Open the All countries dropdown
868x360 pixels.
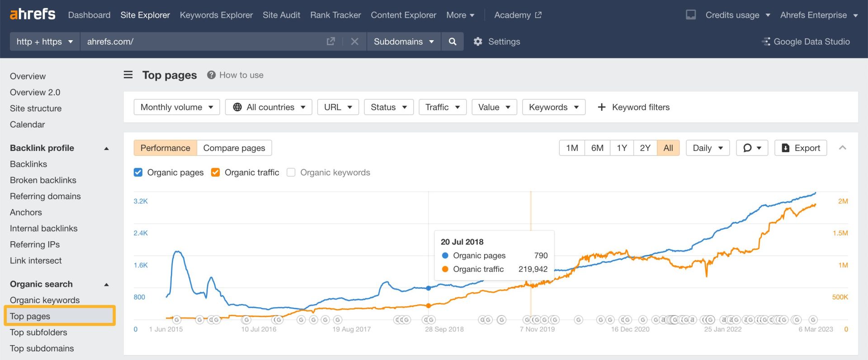(269, 107)
